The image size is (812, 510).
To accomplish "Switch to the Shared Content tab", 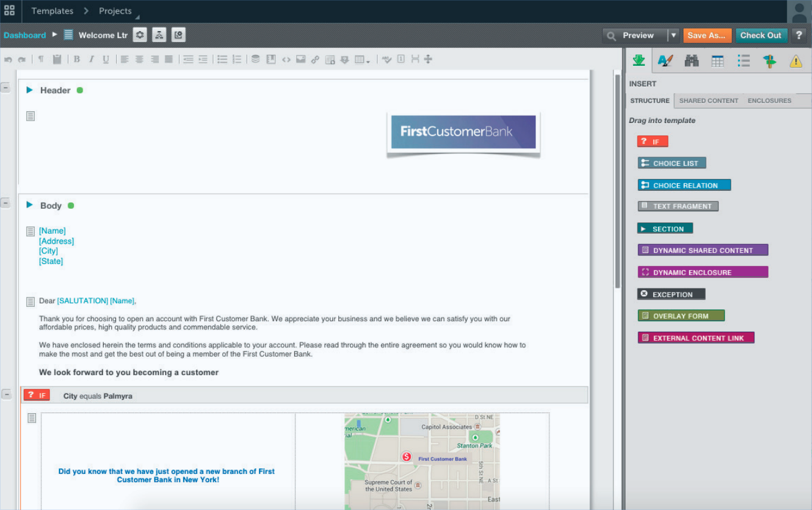I will point(708,101).
